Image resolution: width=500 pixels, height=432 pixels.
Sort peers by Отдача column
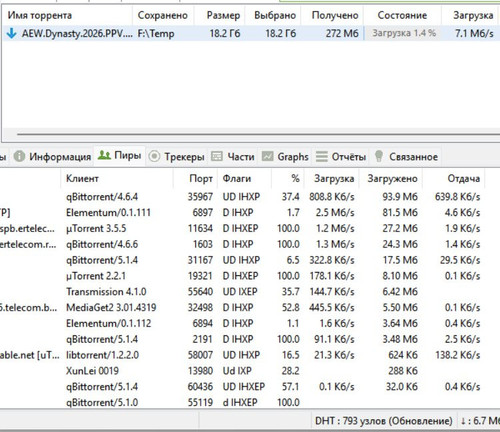pos(464,179)
